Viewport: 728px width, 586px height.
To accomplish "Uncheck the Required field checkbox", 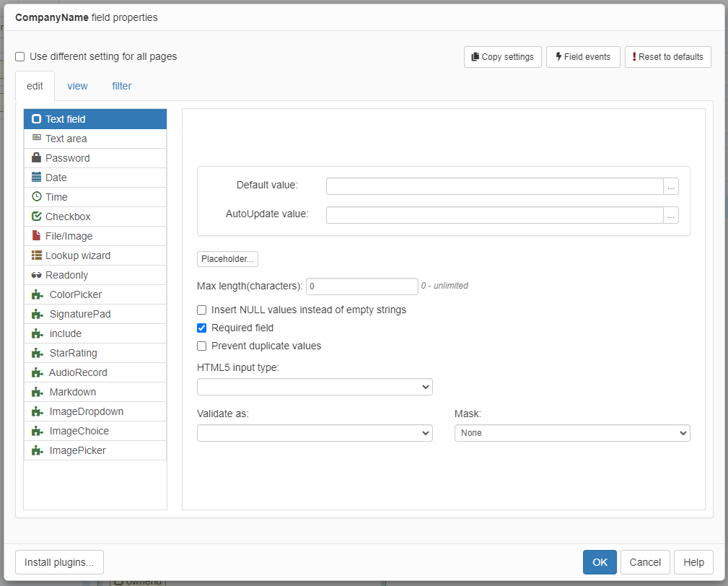I will [201, 328].
